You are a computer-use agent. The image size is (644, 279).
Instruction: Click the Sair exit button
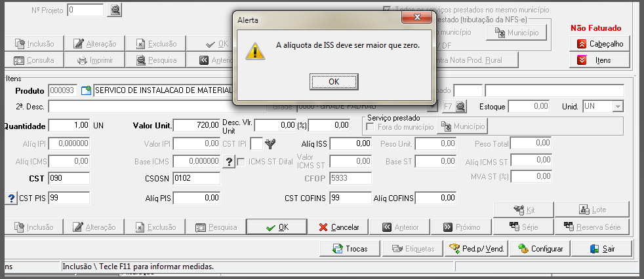pyautogui.click(x=601, y=249)
